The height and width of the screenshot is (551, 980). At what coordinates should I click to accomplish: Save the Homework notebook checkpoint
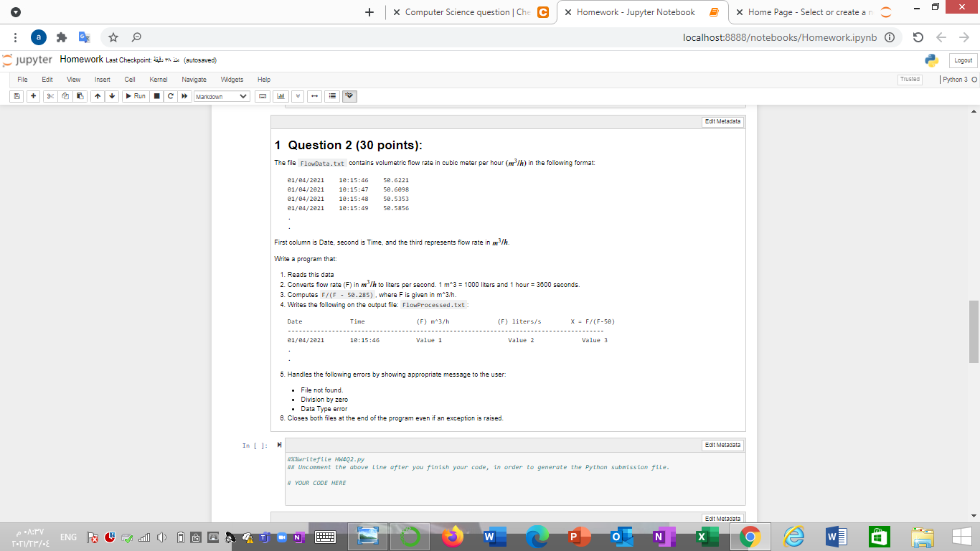tap(17, 95)
